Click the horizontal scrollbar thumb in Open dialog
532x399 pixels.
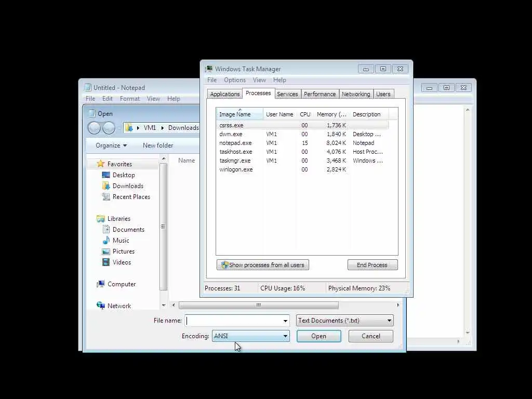pos(259,305)
